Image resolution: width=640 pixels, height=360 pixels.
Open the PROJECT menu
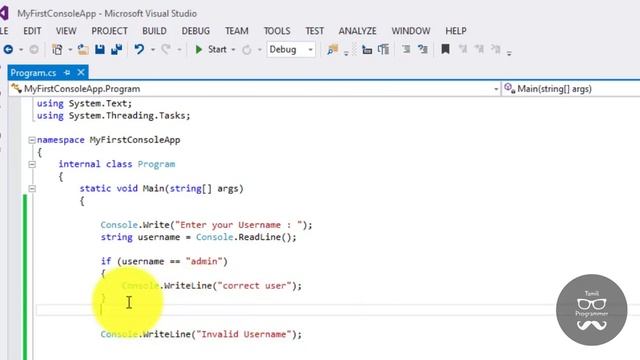click(109, 31)
